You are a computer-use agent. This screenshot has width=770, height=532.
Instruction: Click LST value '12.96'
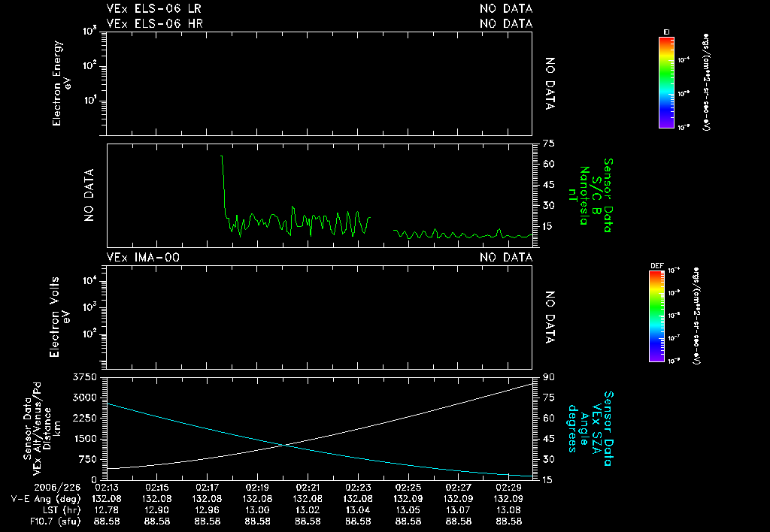208,510
